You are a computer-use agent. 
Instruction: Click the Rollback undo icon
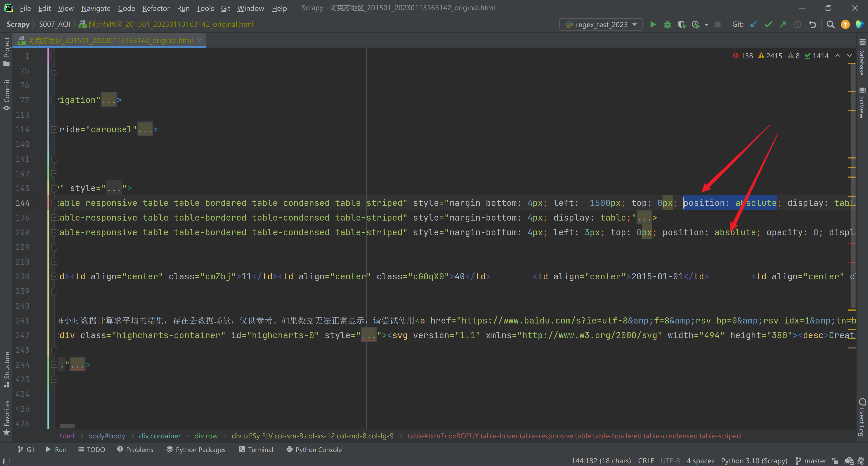pos(812,25)
